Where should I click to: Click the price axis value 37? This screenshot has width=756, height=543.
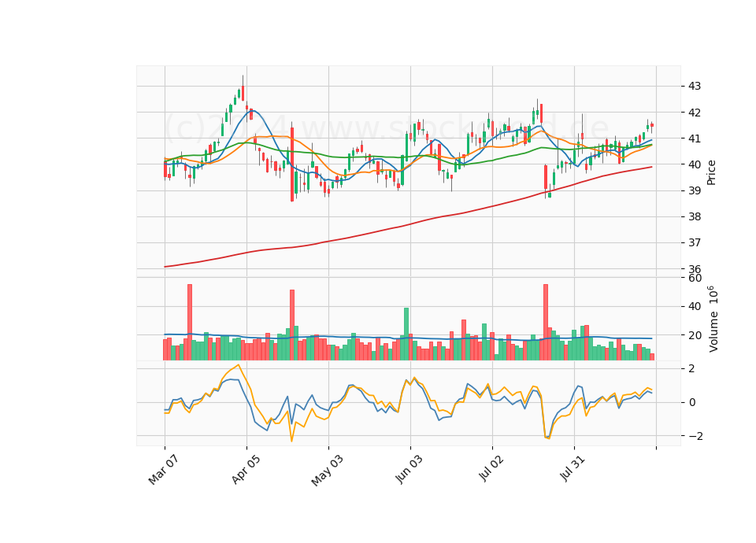(695, 242)
